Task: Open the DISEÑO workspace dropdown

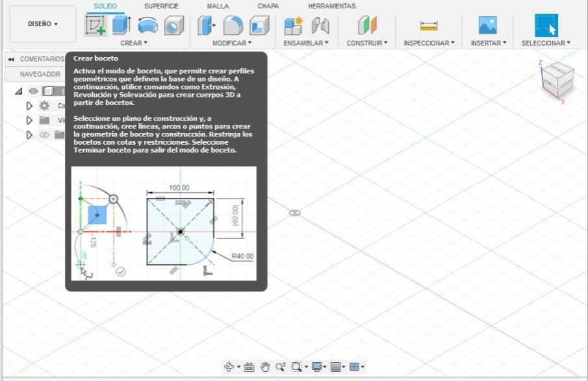Action: [43, 24]
